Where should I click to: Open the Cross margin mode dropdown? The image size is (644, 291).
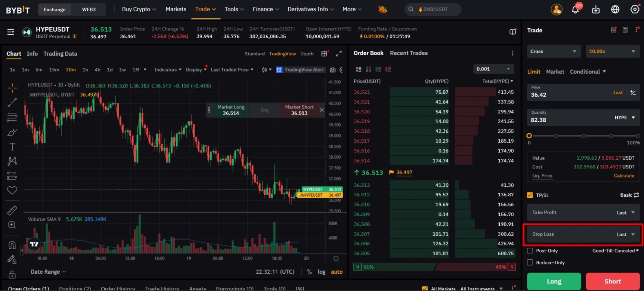[553, 52]
